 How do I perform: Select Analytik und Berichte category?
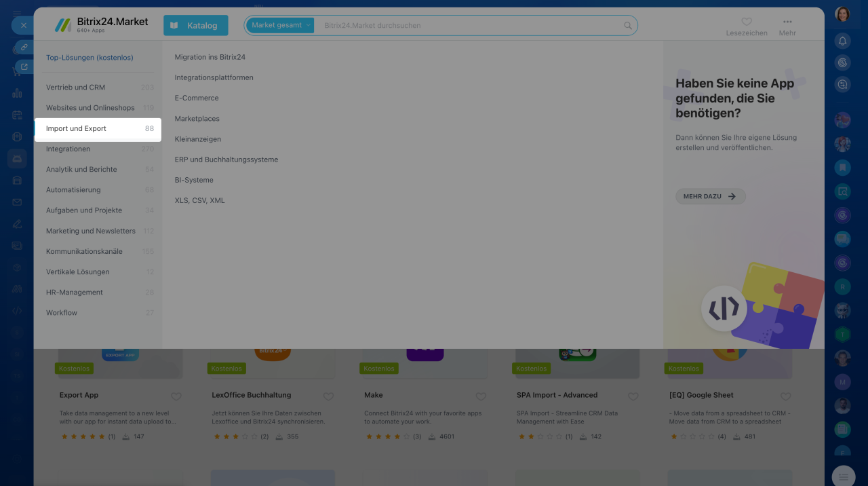point(100,169)
